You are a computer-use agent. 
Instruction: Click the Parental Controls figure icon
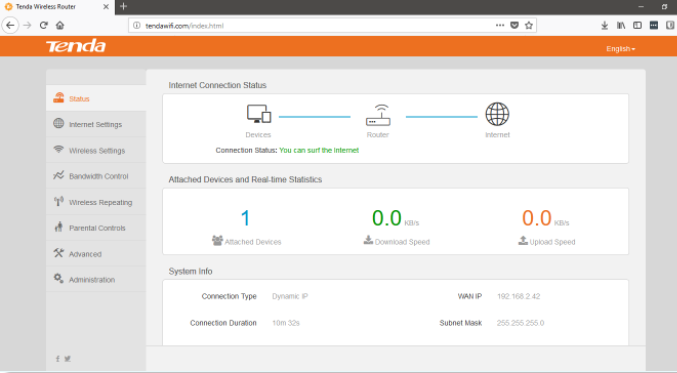pos(59,227)
